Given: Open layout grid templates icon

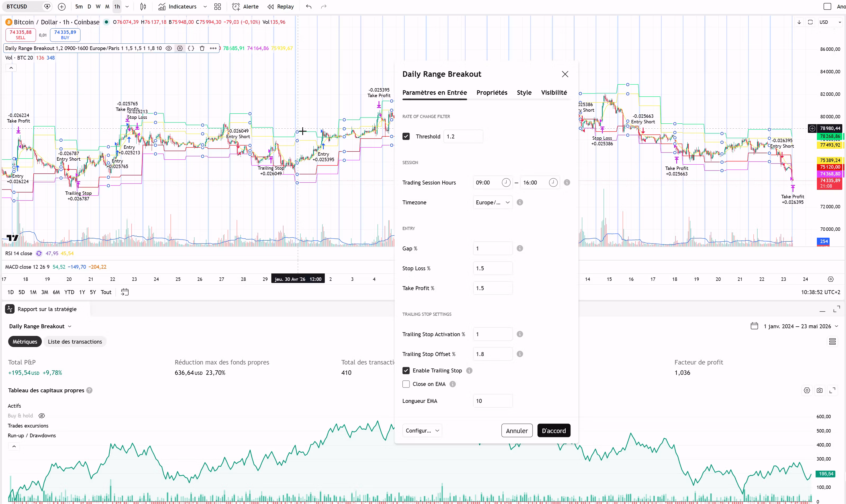Looking at the screenshot, I should 218,6.
